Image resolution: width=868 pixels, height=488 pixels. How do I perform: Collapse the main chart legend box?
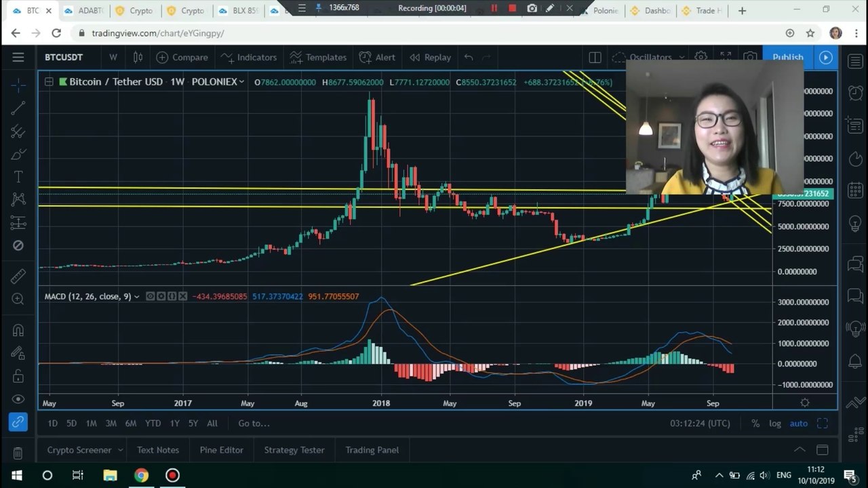49,82
